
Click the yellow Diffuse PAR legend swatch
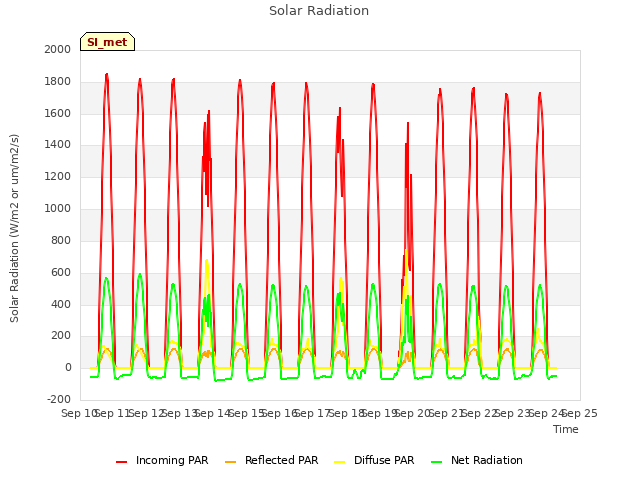(340, 462)
